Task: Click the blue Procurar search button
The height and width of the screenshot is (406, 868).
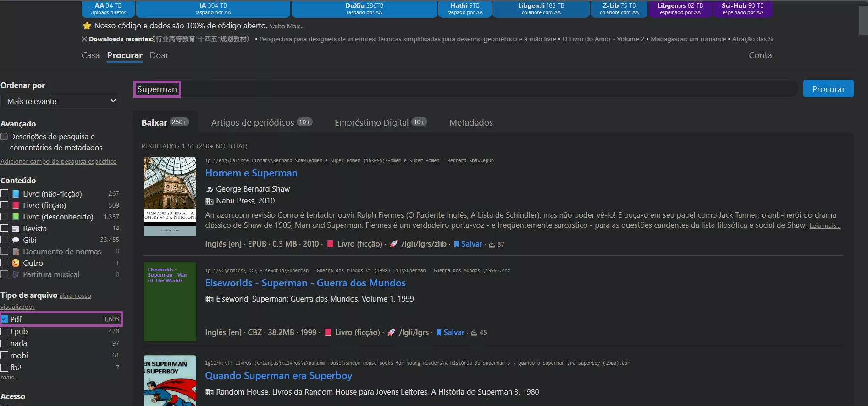Action: tap(828, 89)
